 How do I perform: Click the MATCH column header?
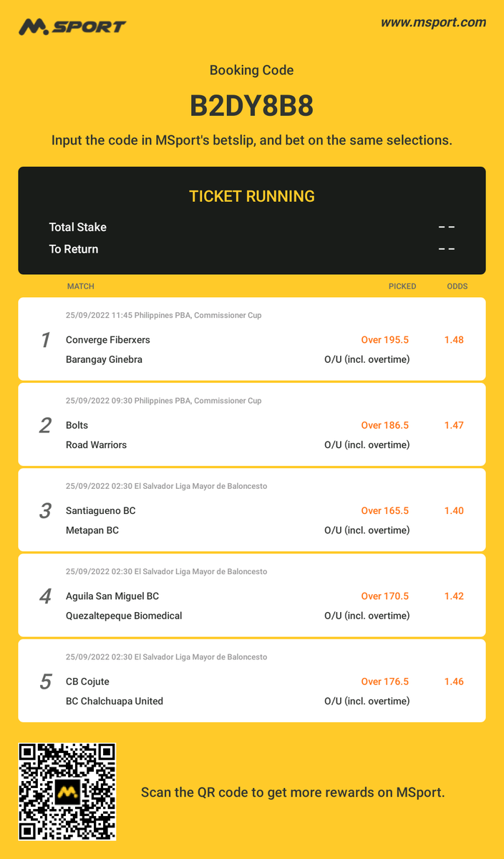click(x=81, y=286)
